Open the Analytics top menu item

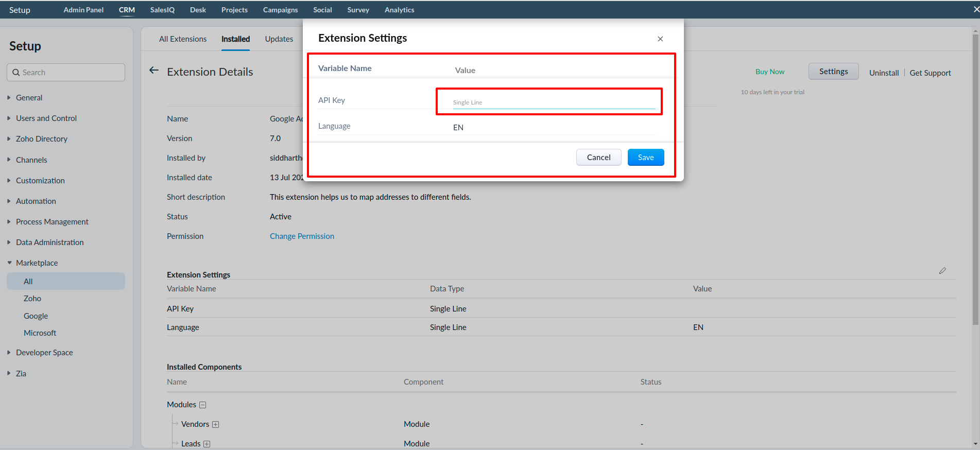(x=399, y=10)
